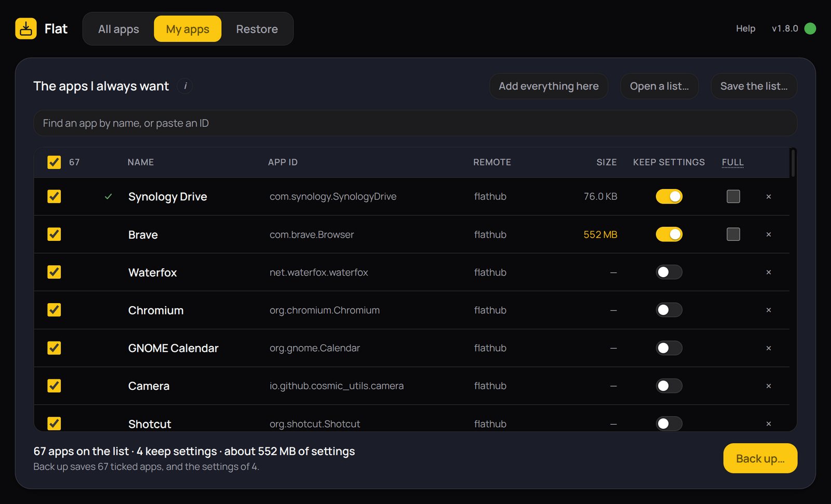Toggle the select-all checkbox in the header
The height and width of the screenshot is (504, 831).
coord(54,162)
